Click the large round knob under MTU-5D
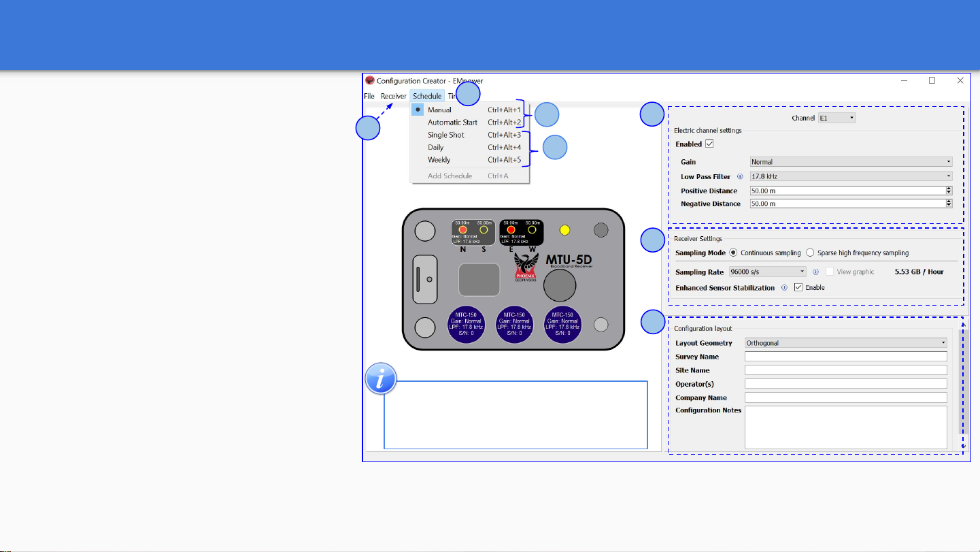 [560, 285]
